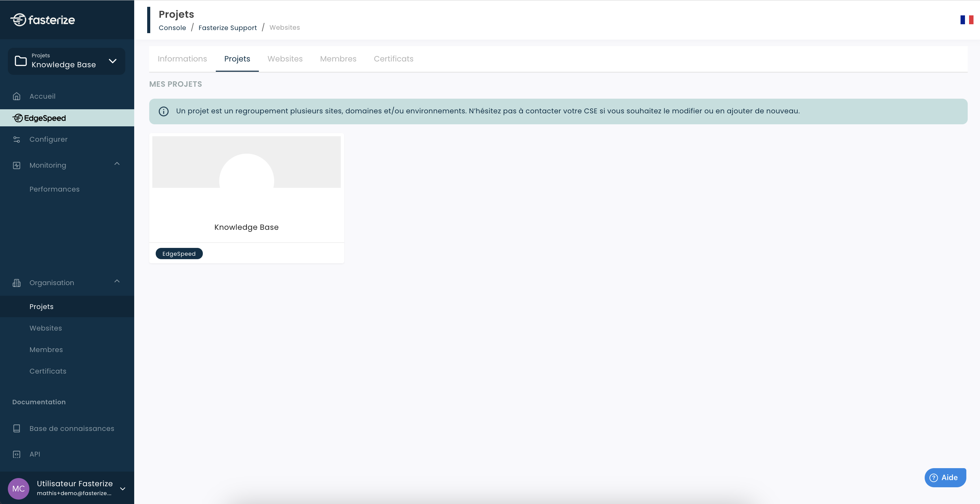Open the EdgeSpeed section in sidebar
Screen dimensions: 980x504
pyautogui.click(x=40, y=118)
